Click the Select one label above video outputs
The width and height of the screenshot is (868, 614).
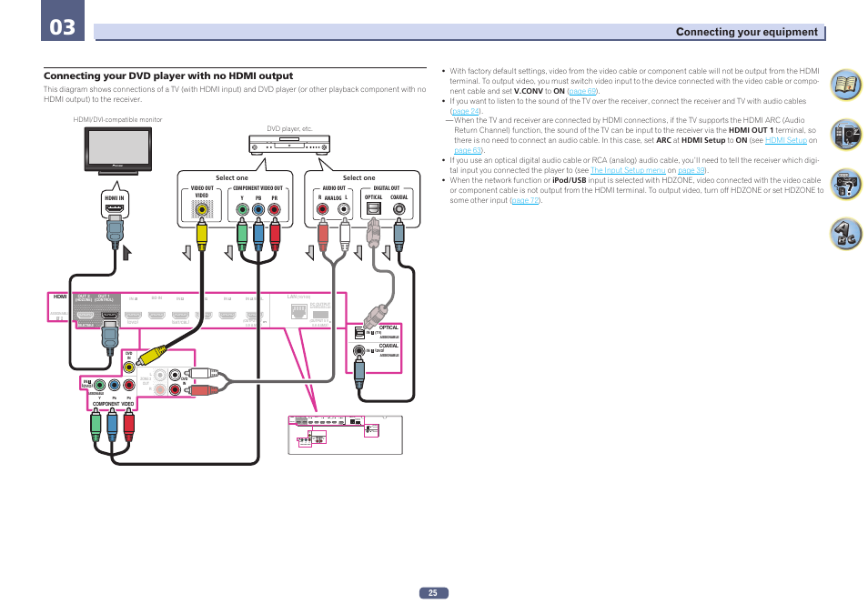point(231,177)
